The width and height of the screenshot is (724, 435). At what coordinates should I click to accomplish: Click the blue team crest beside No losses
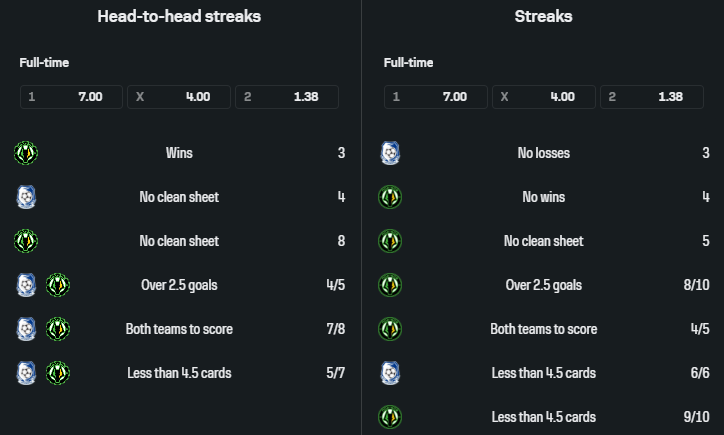click(390, 153)
